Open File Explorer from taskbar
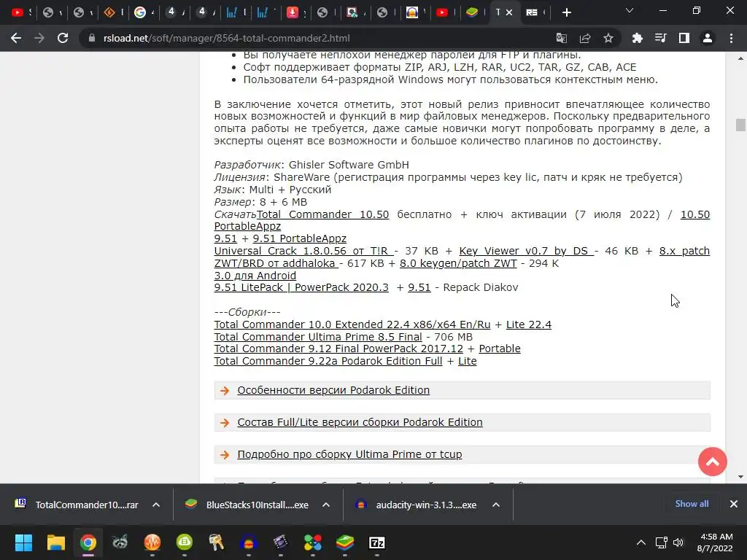The image size is (747, 560). (55, 542)
